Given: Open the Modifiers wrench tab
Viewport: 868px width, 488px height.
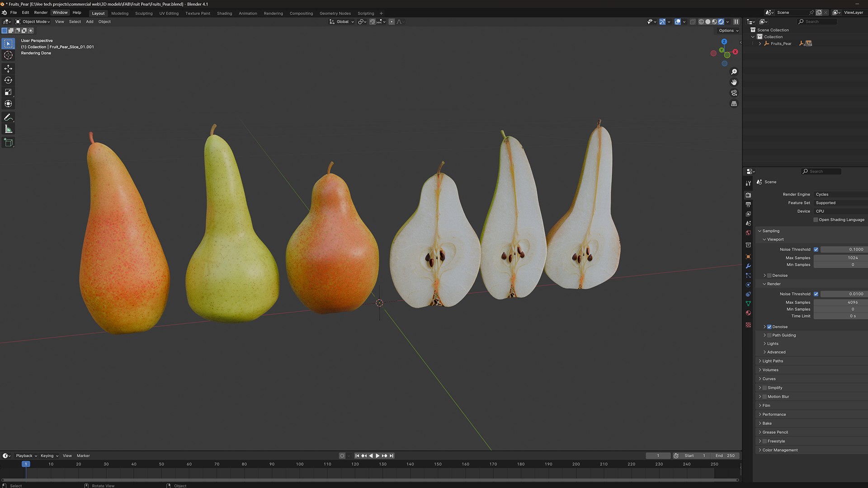Looking at the screenshot, I should point(748,266).
